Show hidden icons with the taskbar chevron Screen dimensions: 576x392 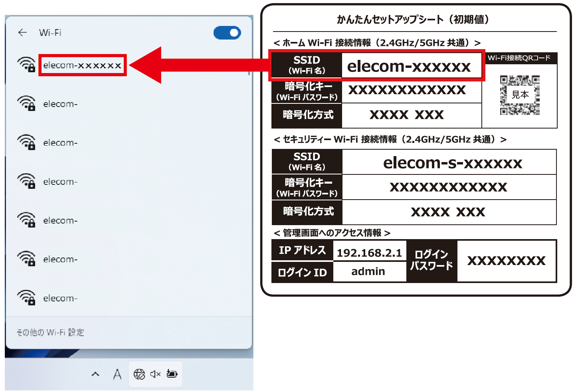pyautogui.click(x=95, y=374)
